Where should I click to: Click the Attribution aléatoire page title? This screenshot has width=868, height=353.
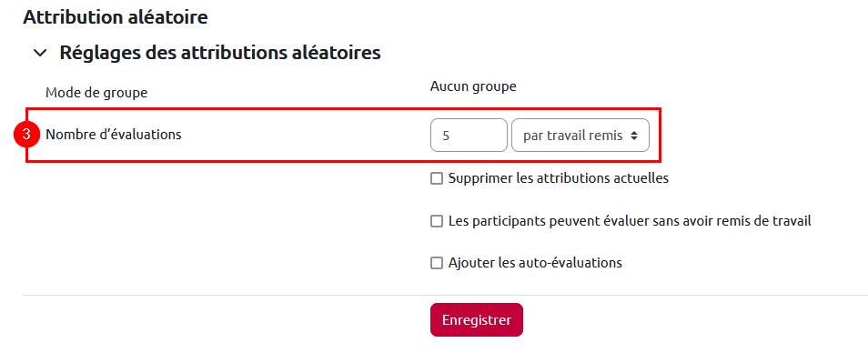[116, 17]
